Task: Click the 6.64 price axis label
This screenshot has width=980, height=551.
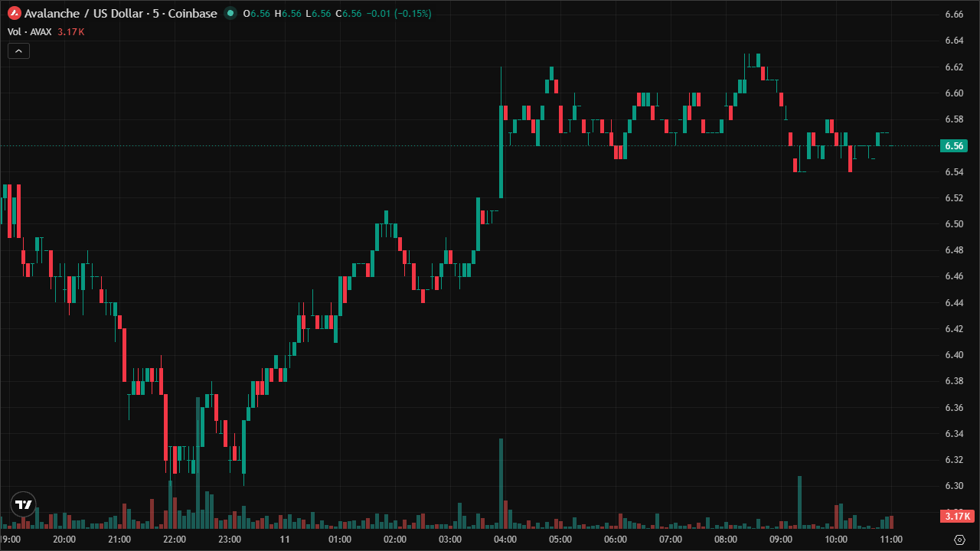Action: [954, 41]
